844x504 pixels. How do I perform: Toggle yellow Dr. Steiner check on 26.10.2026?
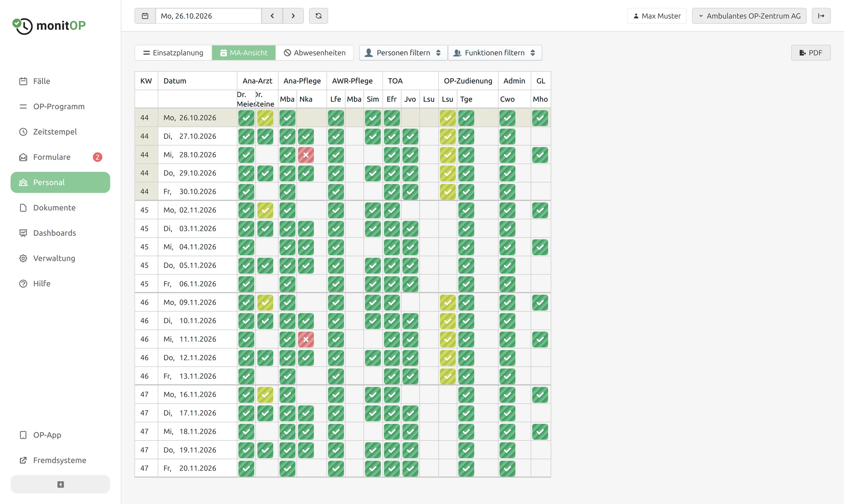click(x=265, y=118)
